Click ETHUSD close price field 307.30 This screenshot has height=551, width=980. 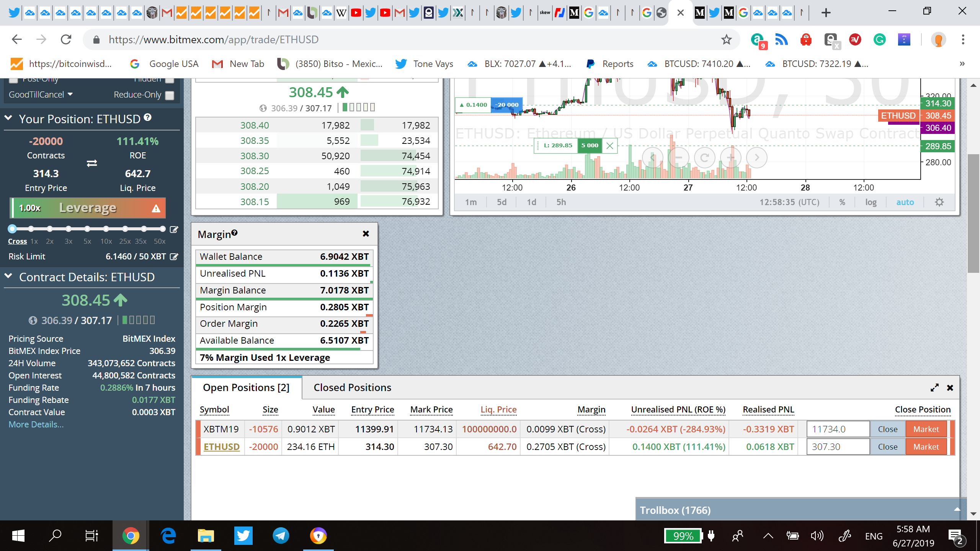click(838, 447)
